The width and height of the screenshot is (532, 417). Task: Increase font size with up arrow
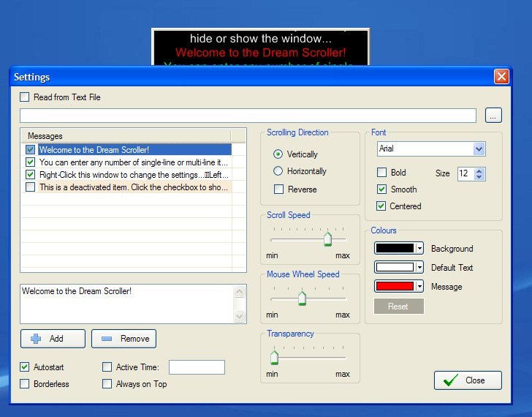(479, 170)
